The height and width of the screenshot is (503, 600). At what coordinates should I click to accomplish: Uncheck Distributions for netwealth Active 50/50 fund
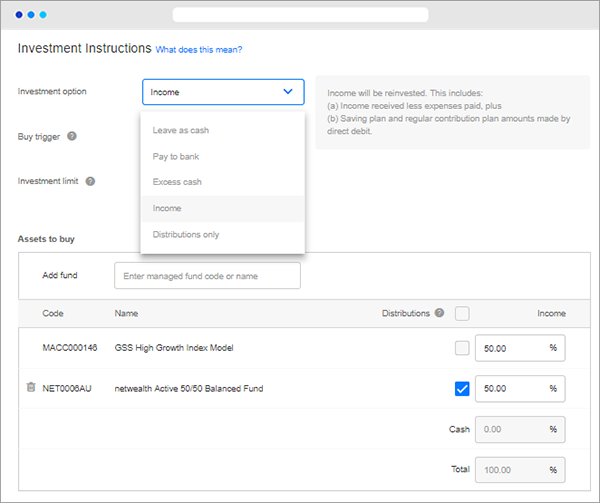[x=462, y=388]
